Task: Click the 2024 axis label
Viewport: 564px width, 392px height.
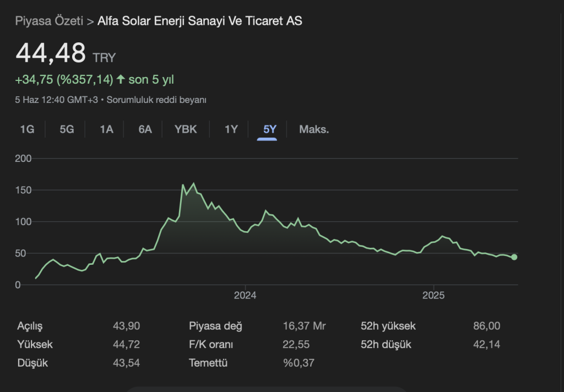Action: [x=245, y=296]
